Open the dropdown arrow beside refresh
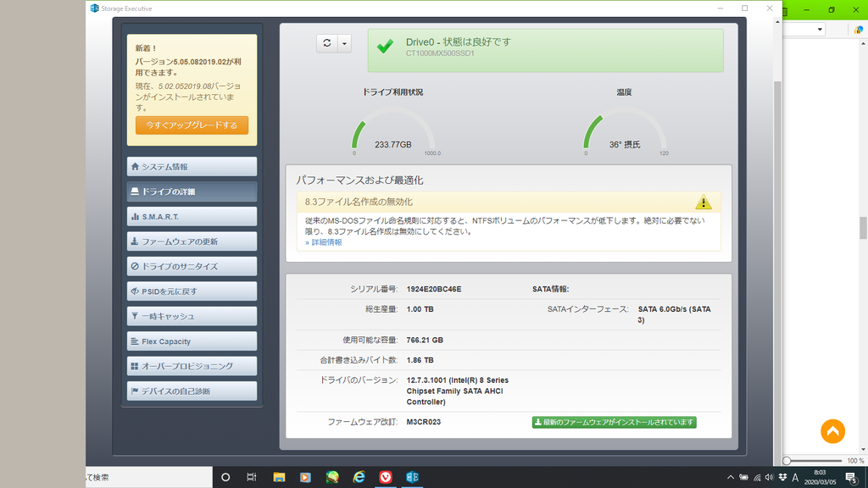Screen dimensions: 868x488 coord(344,43)
